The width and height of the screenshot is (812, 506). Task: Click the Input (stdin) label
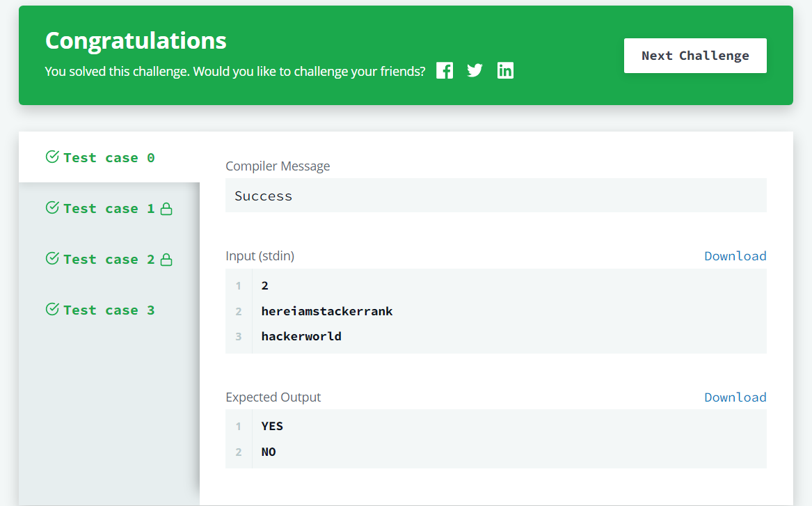(x=260, y=256)
